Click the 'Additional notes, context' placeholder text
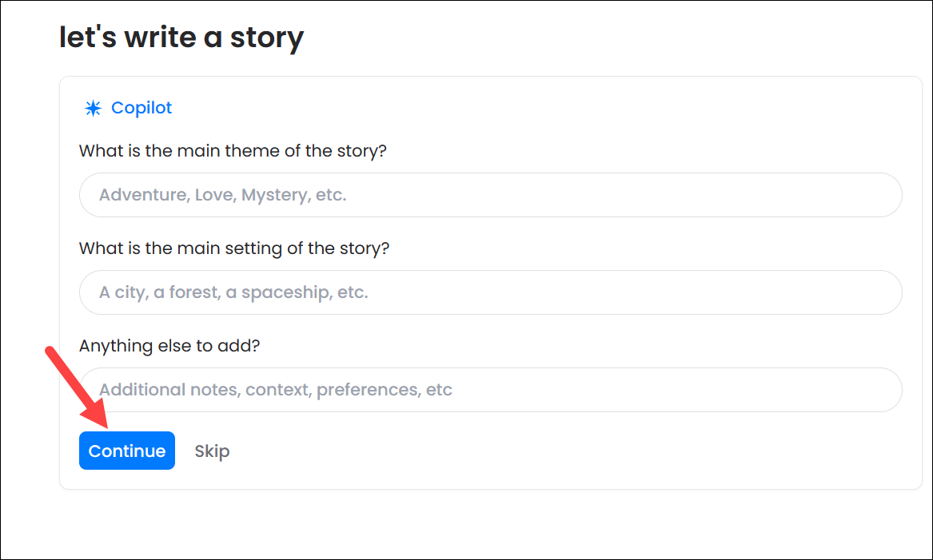The image size is (933, 560). click(x=276, y=390)
